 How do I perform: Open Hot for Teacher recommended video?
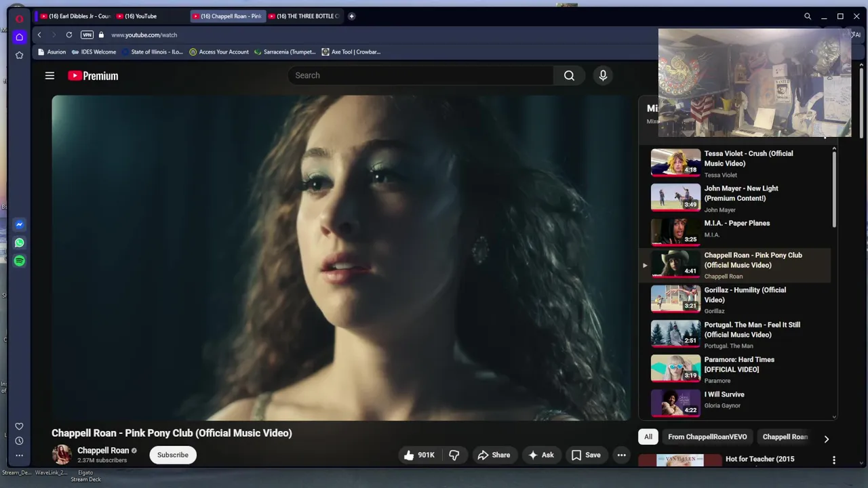[x=736, y=460]
